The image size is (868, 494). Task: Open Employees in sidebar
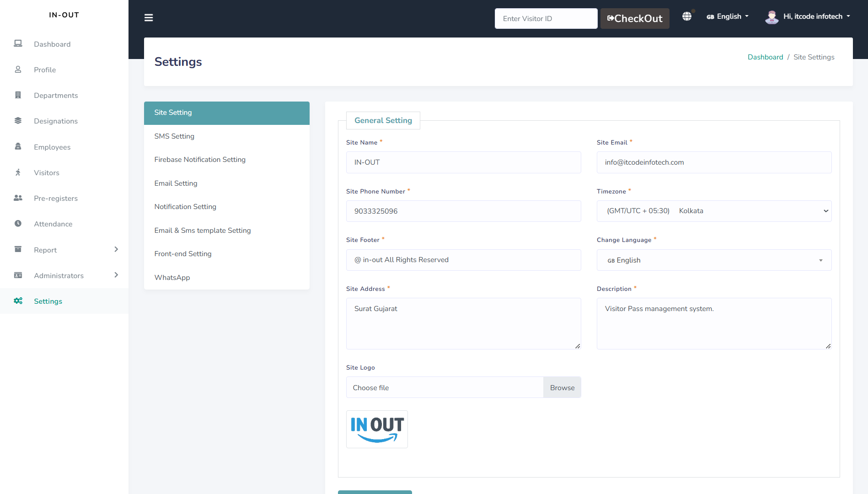64,147
